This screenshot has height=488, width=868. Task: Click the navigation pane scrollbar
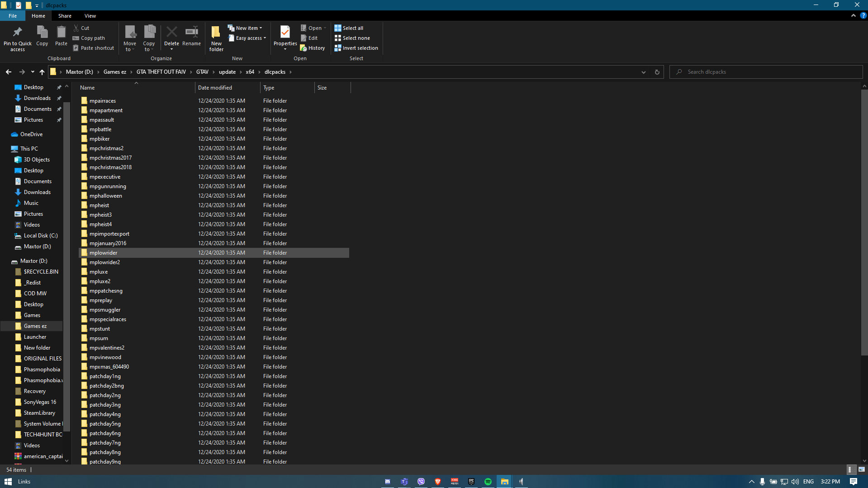pos(67,267)
